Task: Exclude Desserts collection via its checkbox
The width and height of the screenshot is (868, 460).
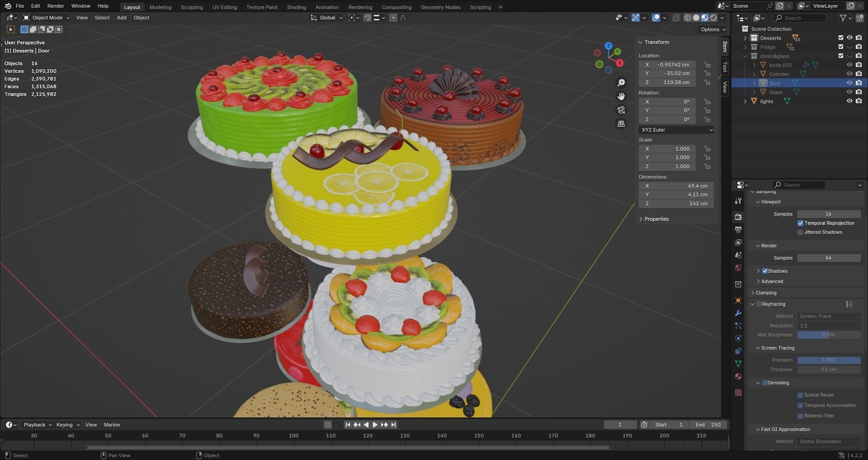Action: coord(841,38)
